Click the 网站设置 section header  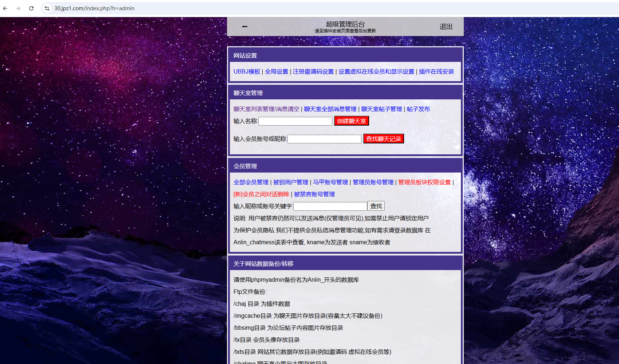coord(345,55)
